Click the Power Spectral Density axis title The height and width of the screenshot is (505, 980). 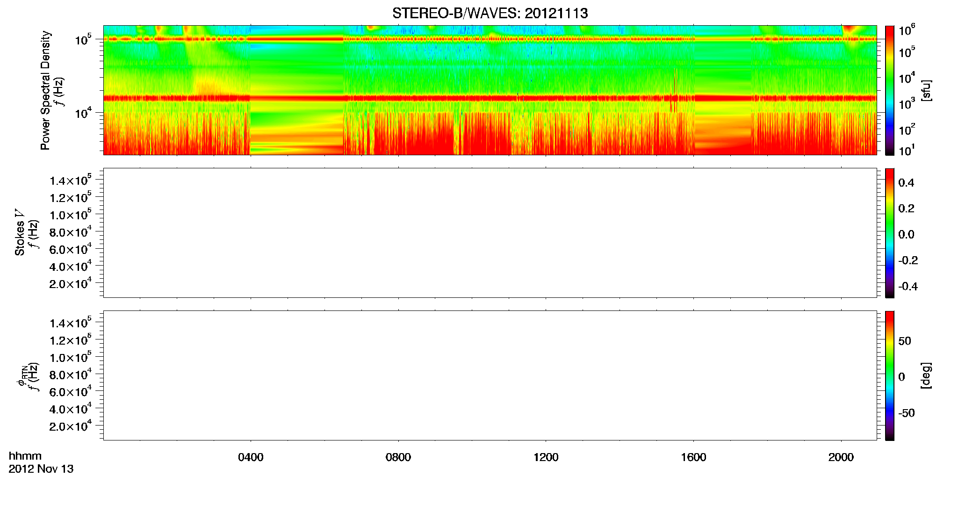click(x=45, y=90)
